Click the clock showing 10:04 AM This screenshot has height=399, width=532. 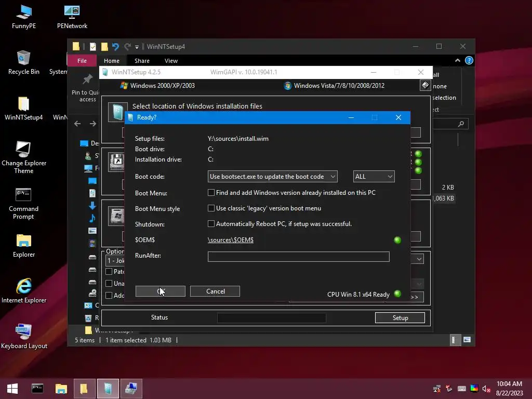pyautogui.click(x=509, y=384)
